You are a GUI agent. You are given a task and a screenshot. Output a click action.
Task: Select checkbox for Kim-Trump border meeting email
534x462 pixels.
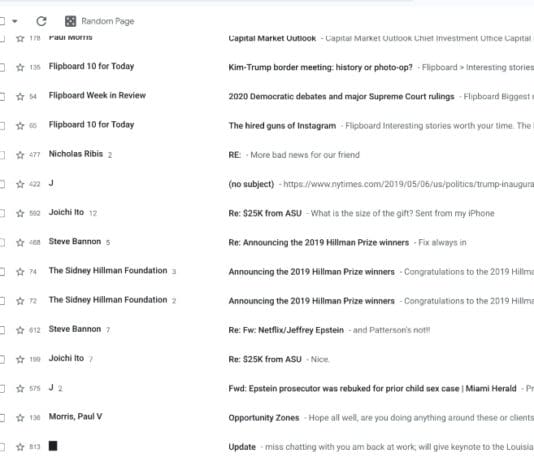[x=2, y=67]
